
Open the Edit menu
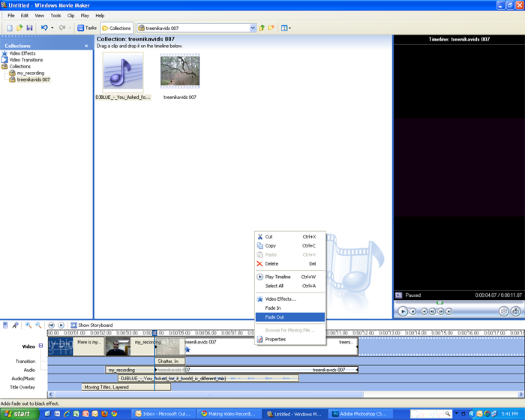(x=25, y=16)
